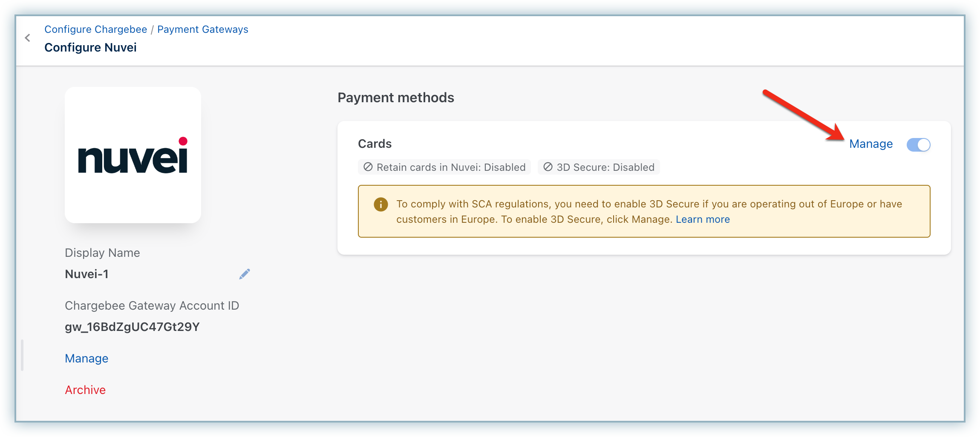Click the Payment methods heading
The image size is (980, 437).
click(396, 98)
